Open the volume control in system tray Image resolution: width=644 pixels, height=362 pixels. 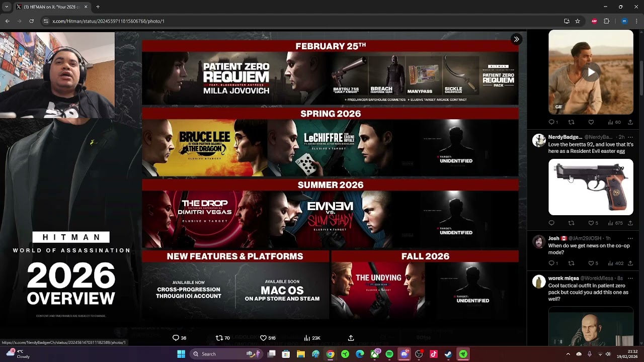[608, 354]
